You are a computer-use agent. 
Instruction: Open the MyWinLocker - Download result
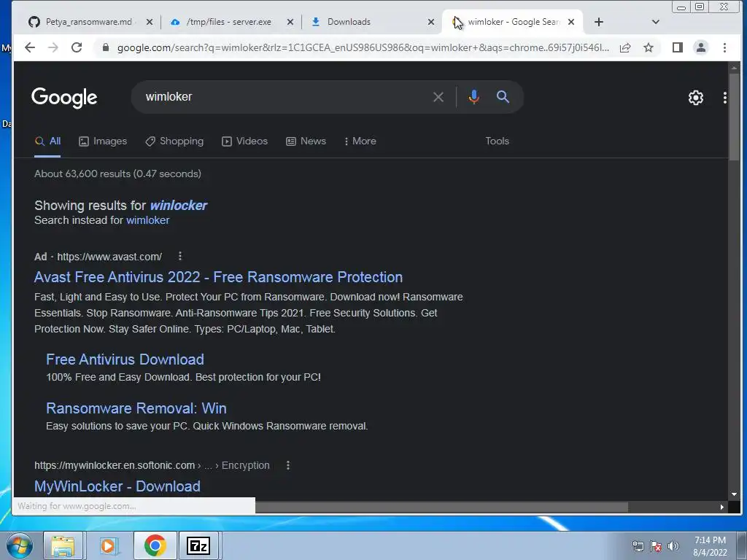coord(117,486)
